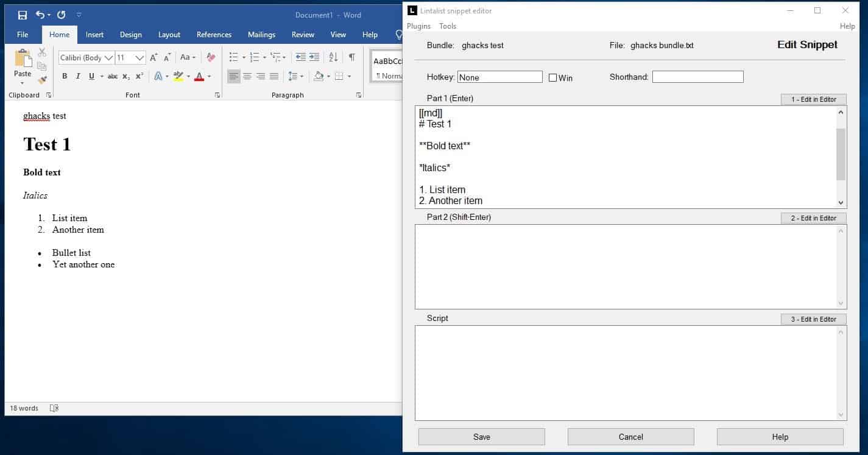The width and height of the screenshot is (868, 455).
Task: Click the Help button at bottom
Action: point(780,437)
